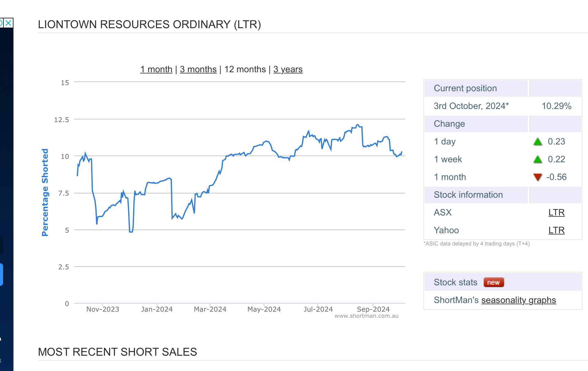Screen dimensions: 588x371
Task: Click the 'MOST RECENT SHORT SALES' heading
Action: coord(117,352)
